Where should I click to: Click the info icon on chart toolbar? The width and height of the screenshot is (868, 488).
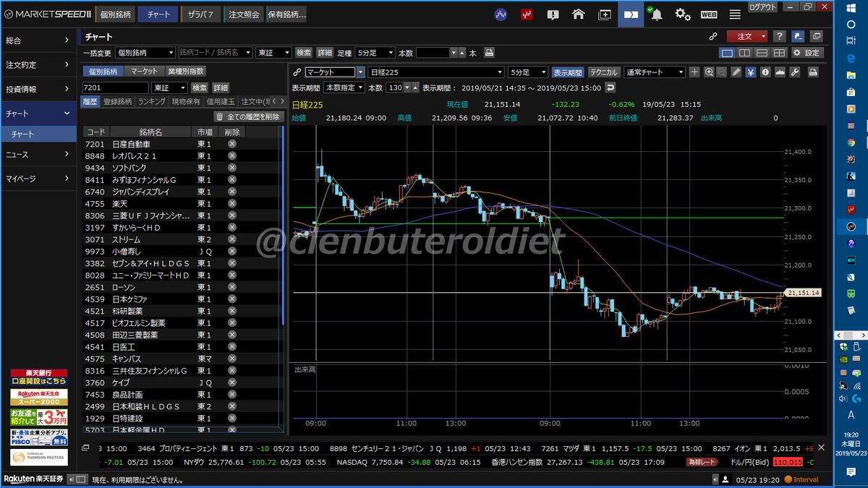[x=766, y=72]
